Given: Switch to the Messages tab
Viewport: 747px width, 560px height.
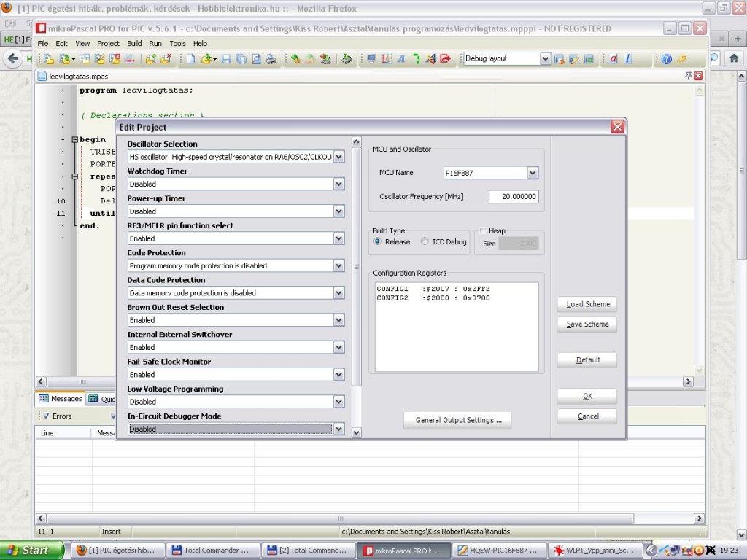Looking at the screenshot, I should pos(61,399).
